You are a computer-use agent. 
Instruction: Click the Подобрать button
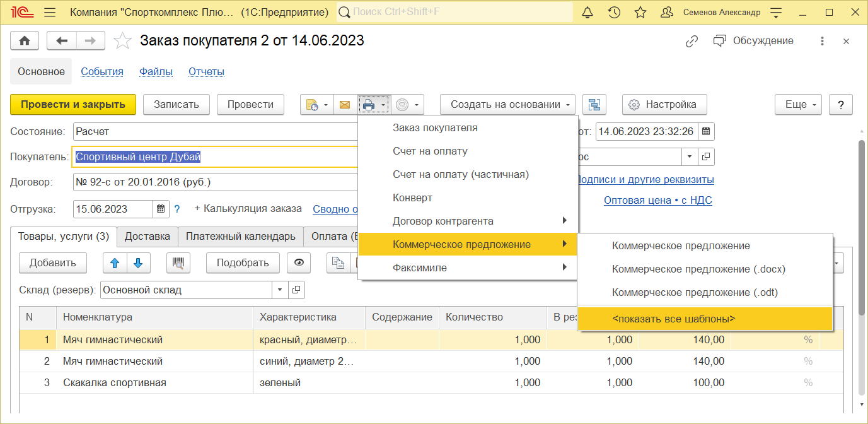click(x=243, y=263)
